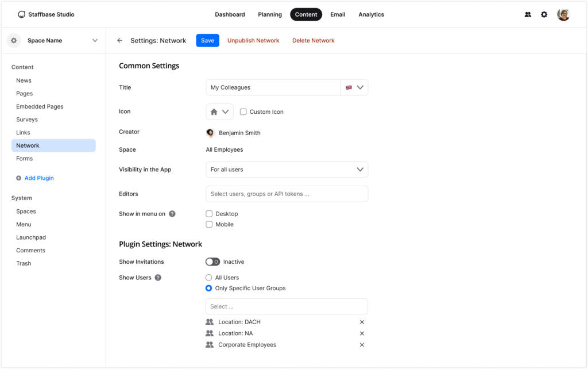Click Benjamin Smith's creator avatar
This screenshot has height=369, width=588.
click(x=211, y=132)
